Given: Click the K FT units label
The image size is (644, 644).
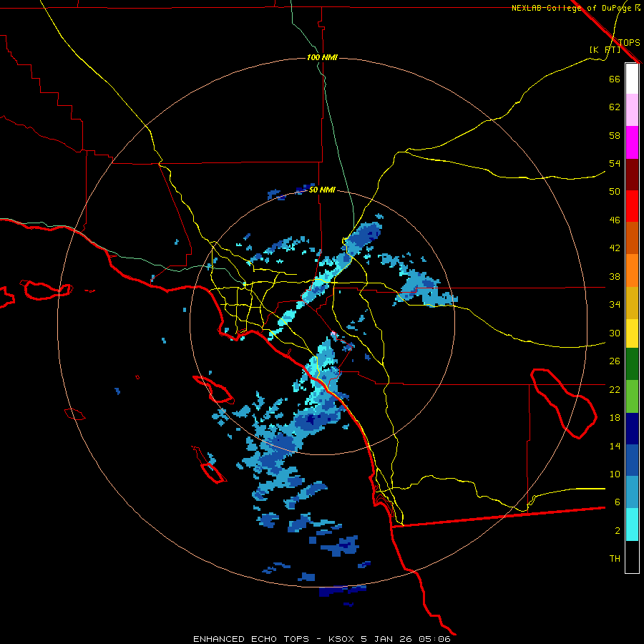Looking at the screenshot, I should point(605,49).
